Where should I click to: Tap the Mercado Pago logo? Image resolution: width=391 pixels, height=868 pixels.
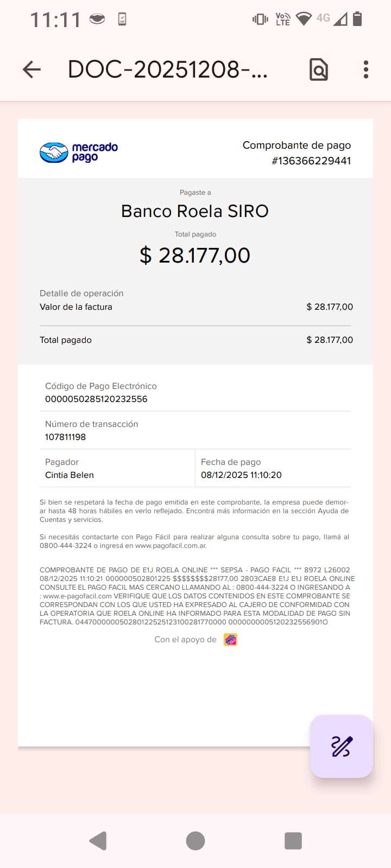(79, 152)
